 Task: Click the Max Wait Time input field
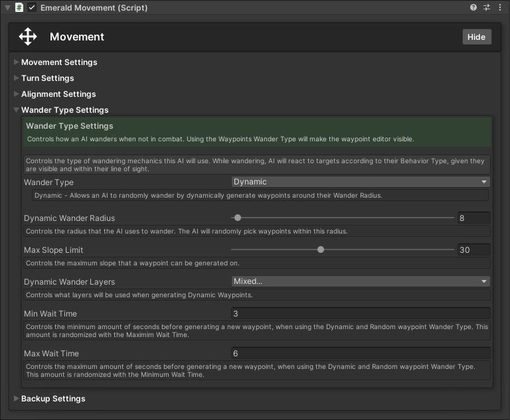pyautogui.click(x=361, y=353)
